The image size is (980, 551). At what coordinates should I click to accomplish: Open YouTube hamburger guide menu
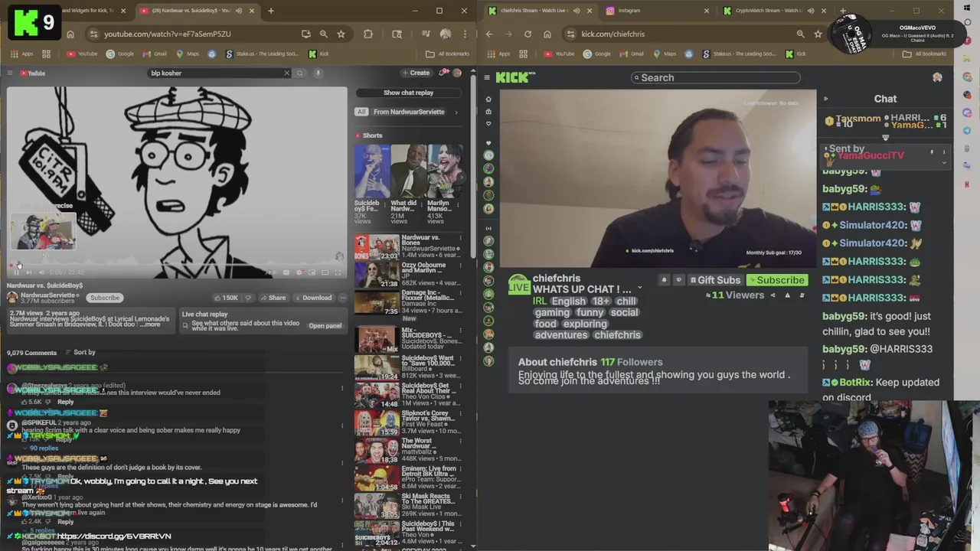[x=10, y=73]
